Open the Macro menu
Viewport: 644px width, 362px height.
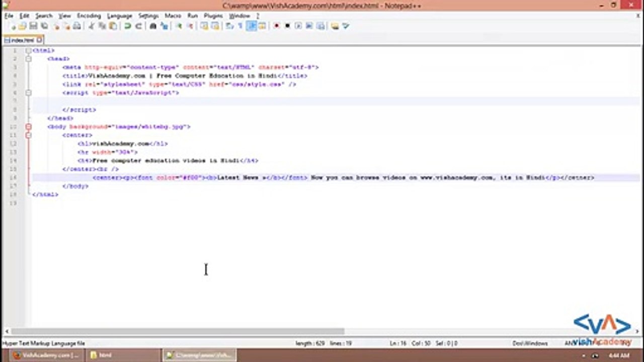coord(173,16)
